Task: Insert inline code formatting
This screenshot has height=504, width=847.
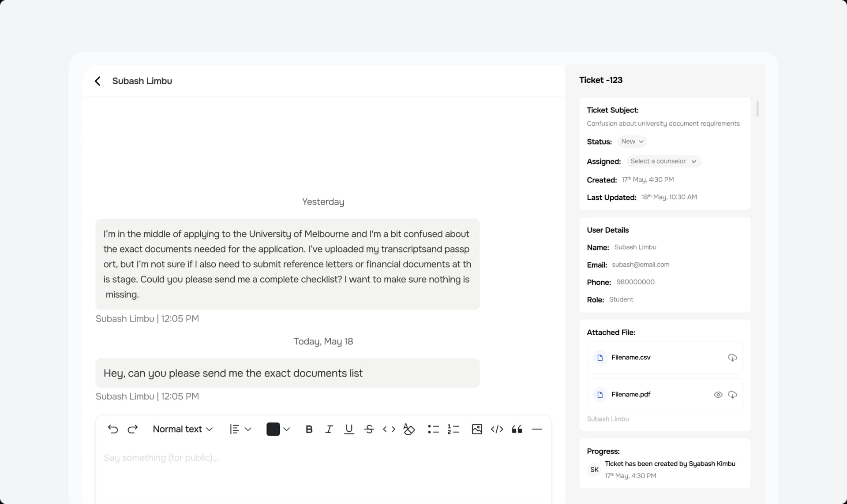Action: click(389, 429)
